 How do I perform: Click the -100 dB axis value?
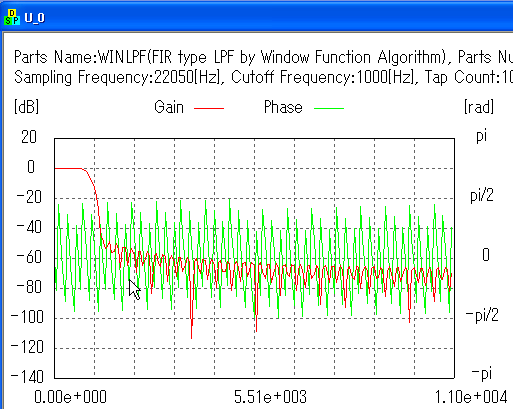(x=27, y=317)
